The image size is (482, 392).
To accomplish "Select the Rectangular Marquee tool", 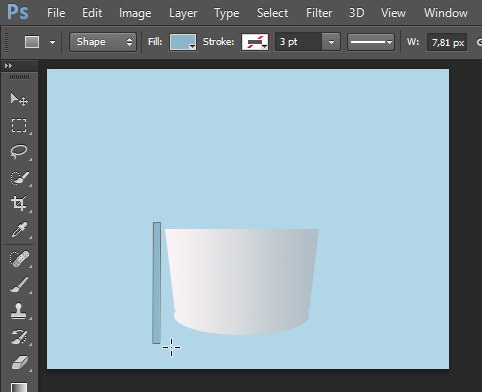I will [19, 125].
